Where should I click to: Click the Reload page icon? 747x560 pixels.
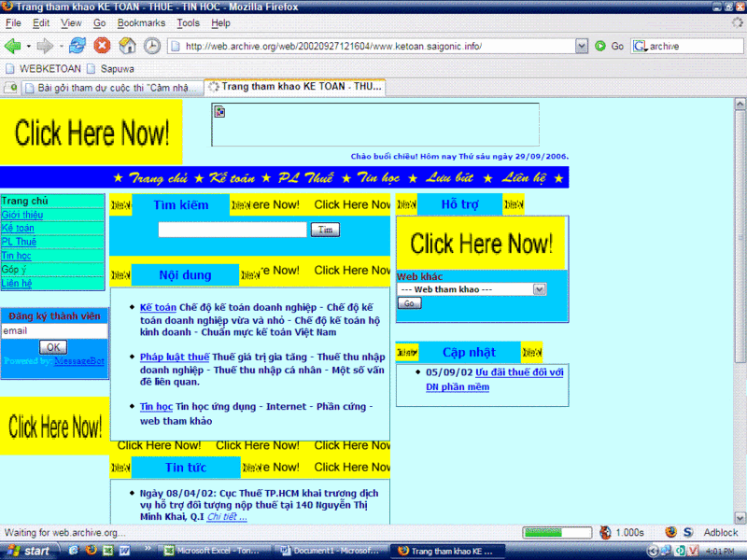coord(78,46)
